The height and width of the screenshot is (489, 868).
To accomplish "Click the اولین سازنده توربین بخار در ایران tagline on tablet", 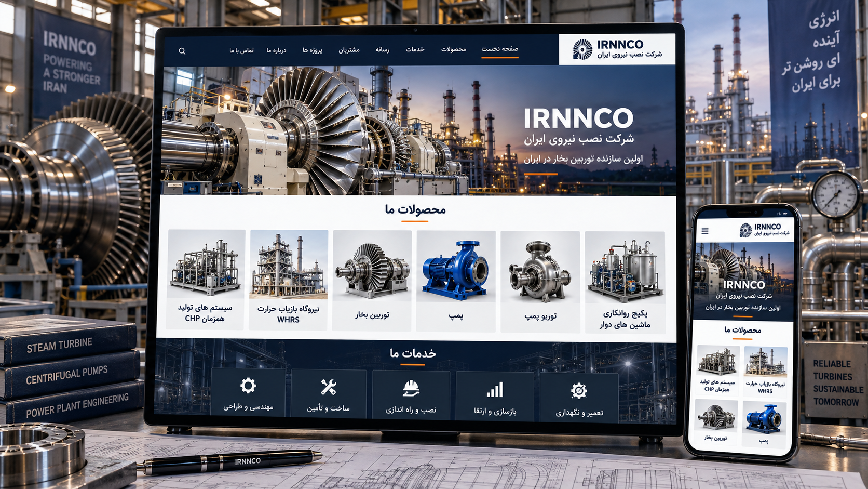I will (x=583, y=159).
